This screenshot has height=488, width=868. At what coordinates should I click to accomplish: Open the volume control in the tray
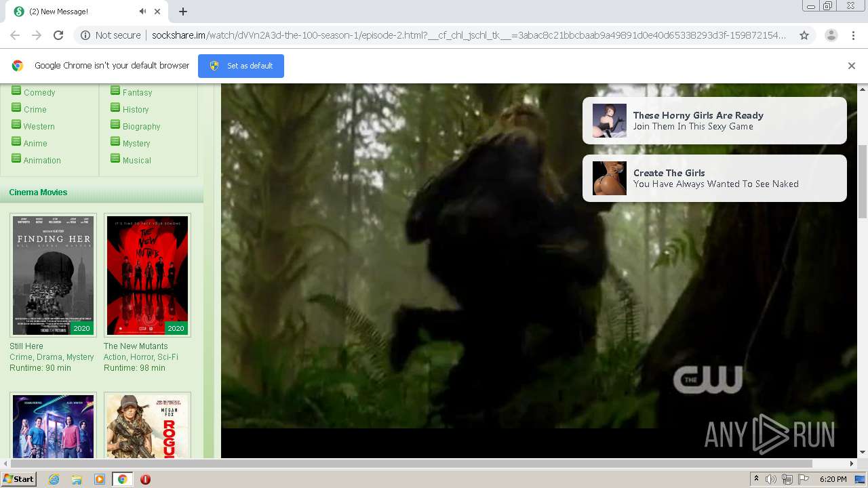[x=771, y=479]
